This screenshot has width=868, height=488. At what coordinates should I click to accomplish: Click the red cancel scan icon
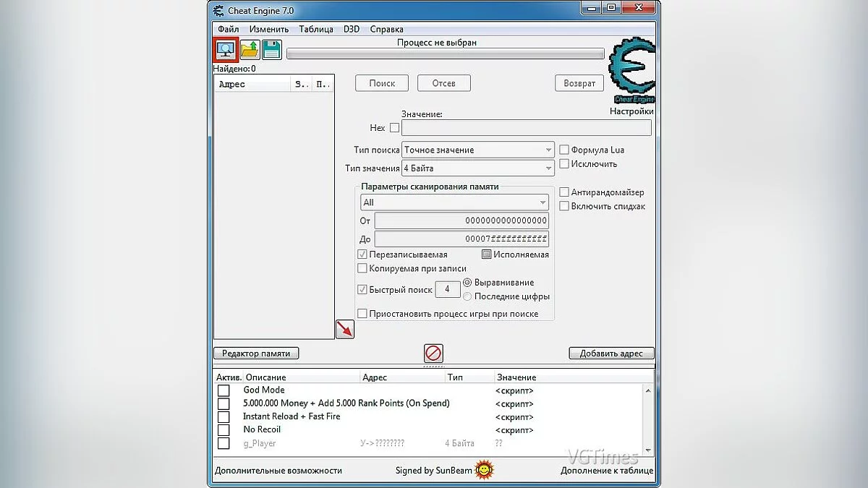click(433, 354)
